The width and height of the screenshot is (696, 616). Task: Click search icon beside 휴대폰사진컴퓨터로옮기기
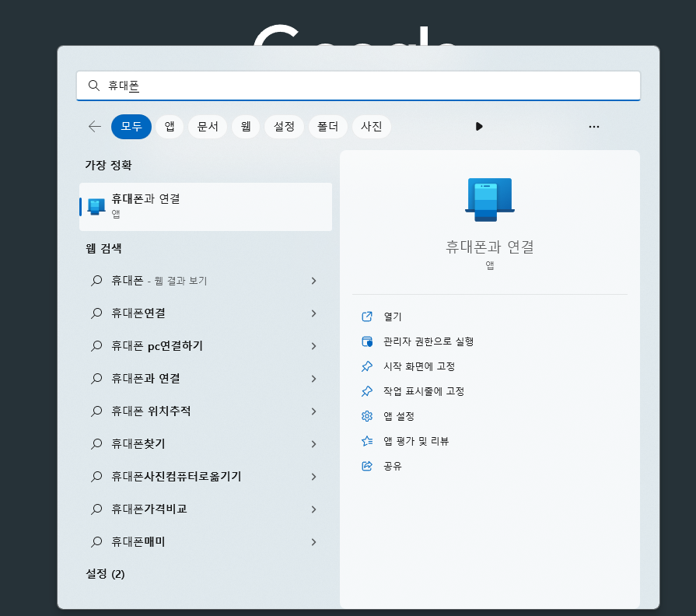pyautogui.click(x=96, y=476)
